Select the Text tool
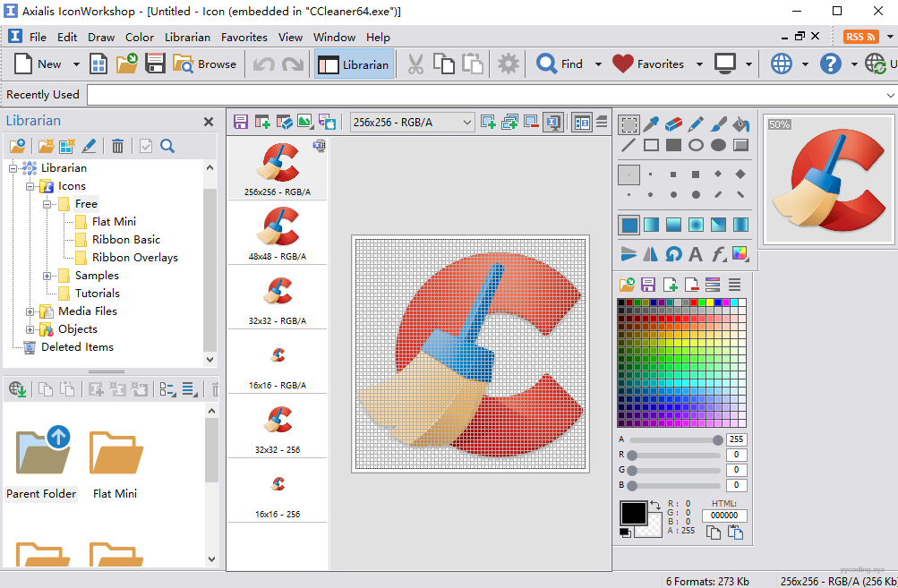898x588 pixels. 696,254
